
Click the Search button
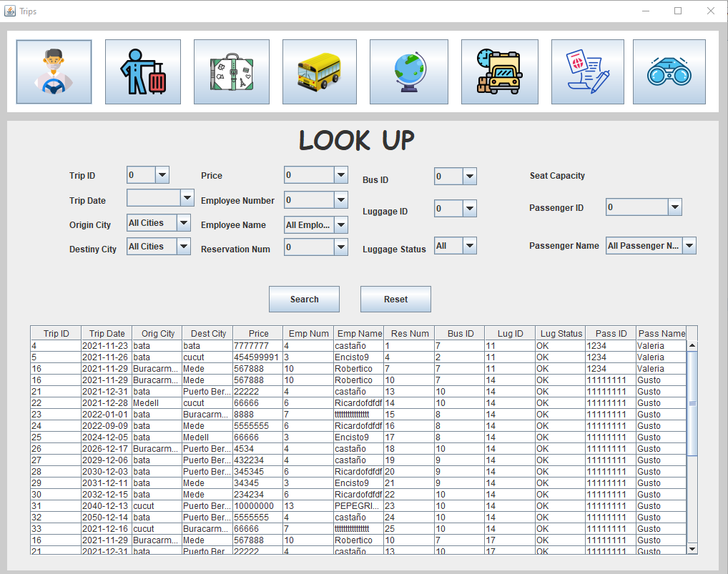click(x=304, y=300)
